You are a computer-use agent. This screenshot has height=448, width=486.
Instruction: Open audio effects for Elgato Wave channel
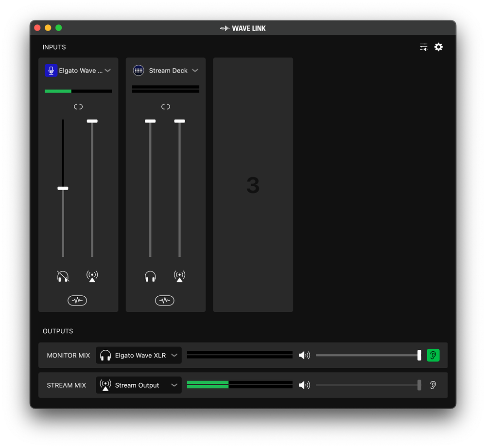[77, 300]
